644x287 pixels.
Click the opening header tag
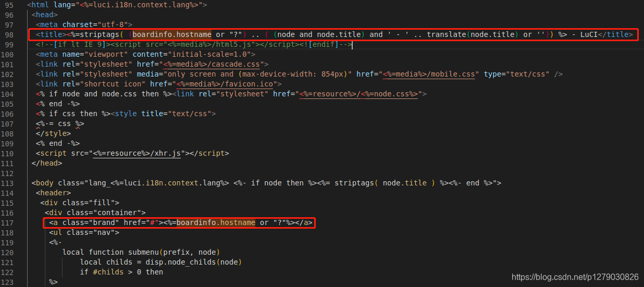click(x=53, y=193)
